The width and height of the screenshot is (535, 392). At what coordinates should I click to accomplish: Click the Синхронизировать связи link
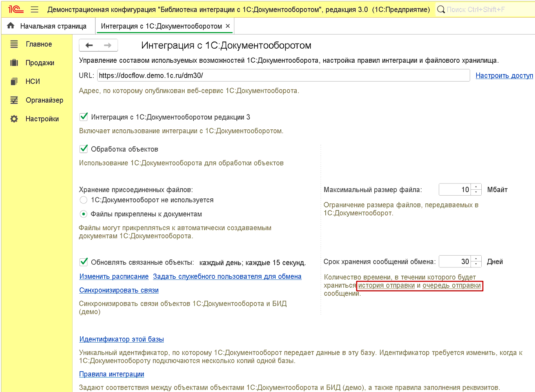point(119,290)
